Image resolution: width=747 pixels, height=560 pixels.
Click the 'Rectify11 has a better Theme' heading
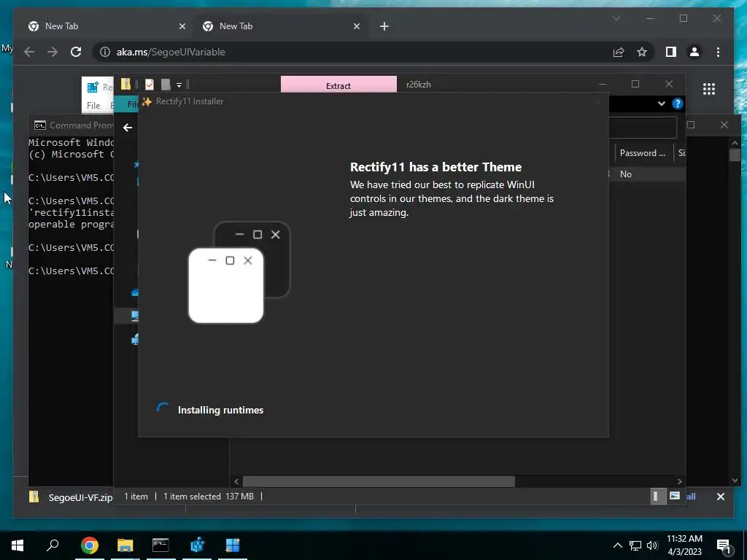[x=436, y=167]
